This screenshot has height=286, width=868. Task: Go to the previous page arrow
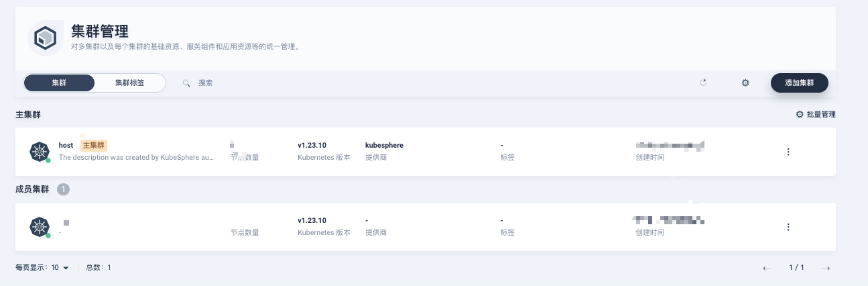[x=767, y=268]
